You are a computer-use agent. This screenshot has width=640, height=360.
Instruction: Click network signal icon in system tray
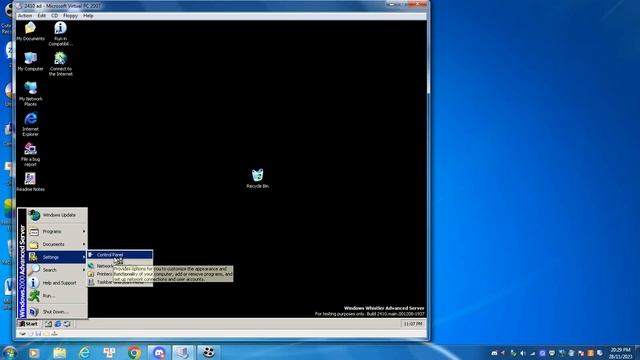533,353
